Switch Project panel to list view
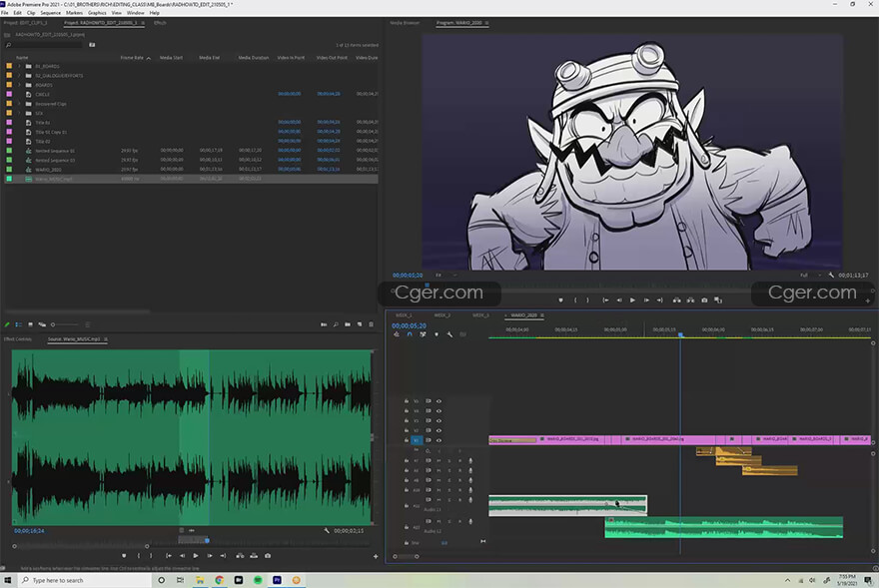Image resolution: width=879 pixels, height=588 pixels. click(19, 324)
